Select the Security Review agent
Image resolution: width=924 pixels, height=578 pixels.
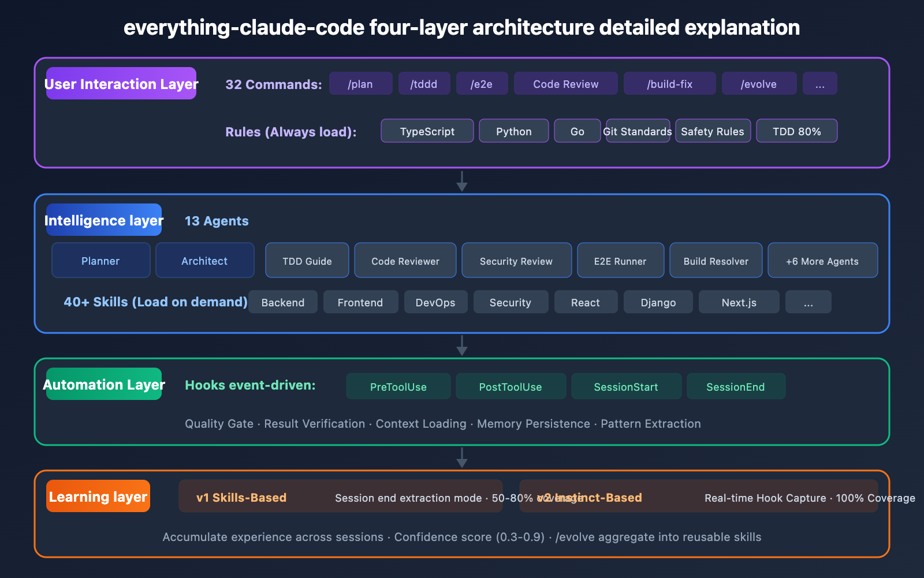pyautogui.click(x=516, y=260)
